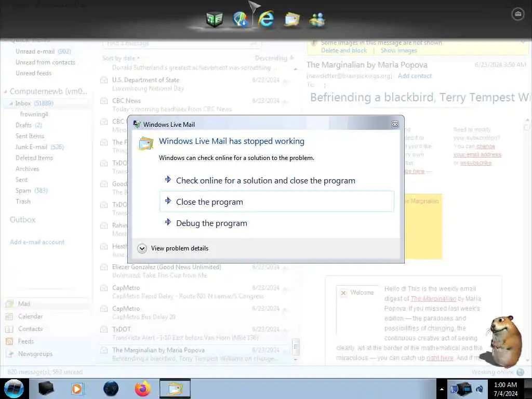Select Unread feeds quick view

pos(33,73)
